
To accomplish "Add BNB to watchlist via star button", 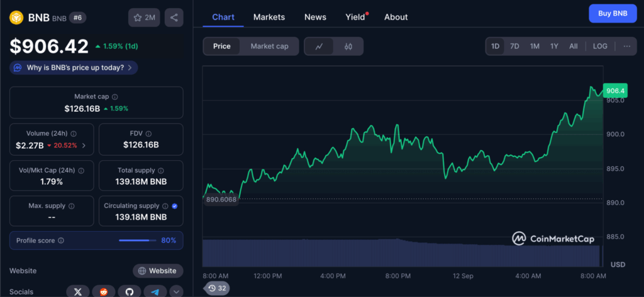I will click(144, 18).
